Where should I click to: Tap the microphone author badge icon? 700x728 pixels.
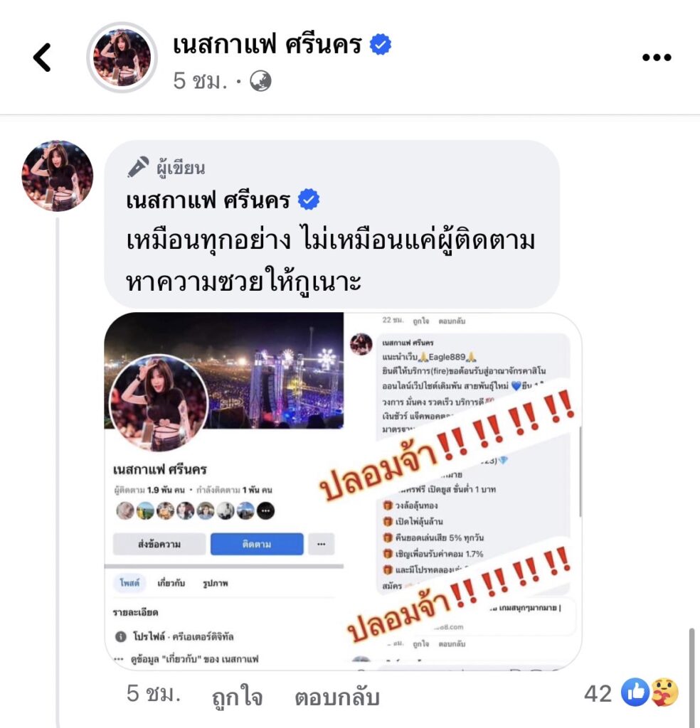pyautogui.click(x=138, y=167)
